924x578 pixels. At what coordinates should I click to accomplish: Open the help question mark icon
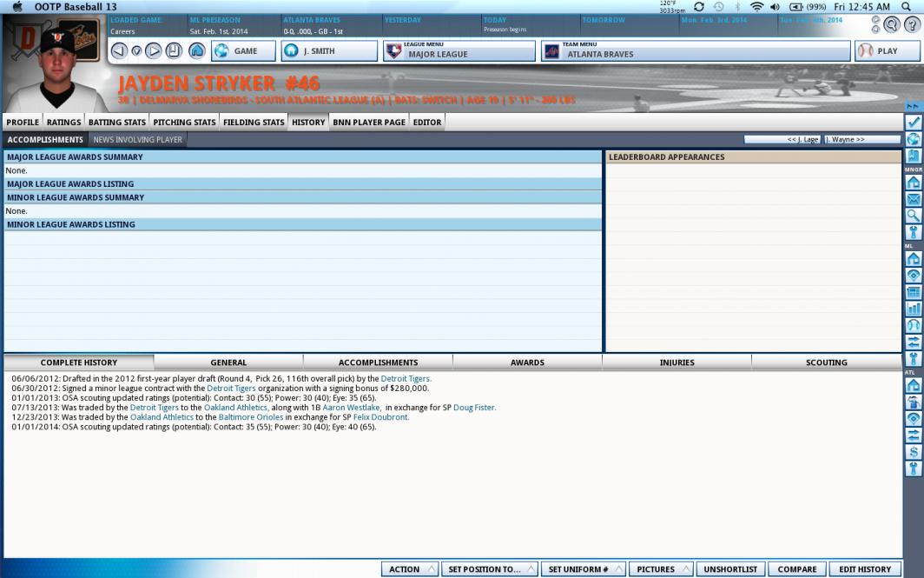(913, 25)
